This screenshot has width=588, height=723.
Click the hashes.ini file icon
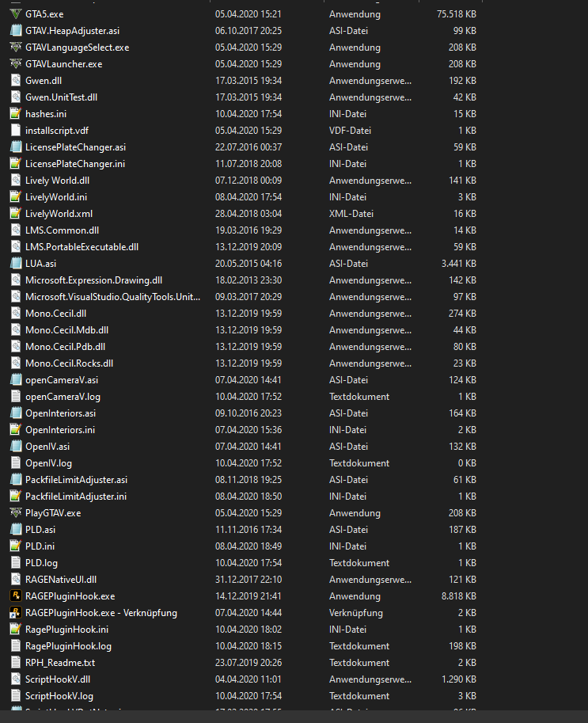(16, 113)
